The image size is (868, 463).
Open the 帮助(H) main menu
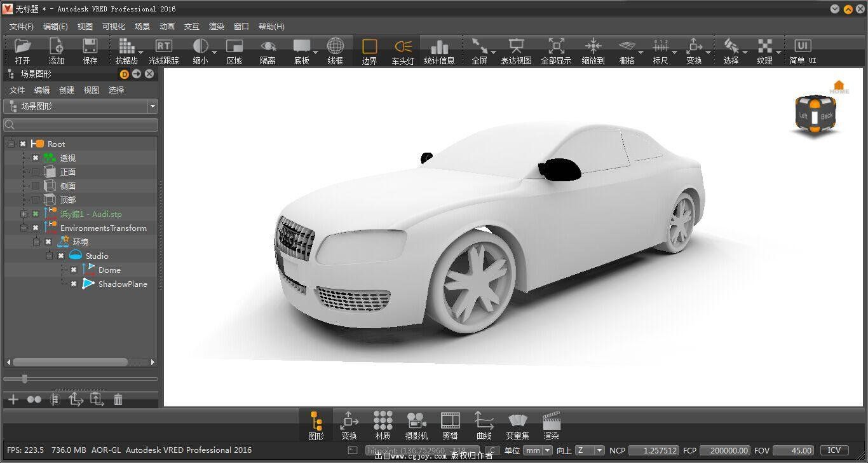pos(271,27)
